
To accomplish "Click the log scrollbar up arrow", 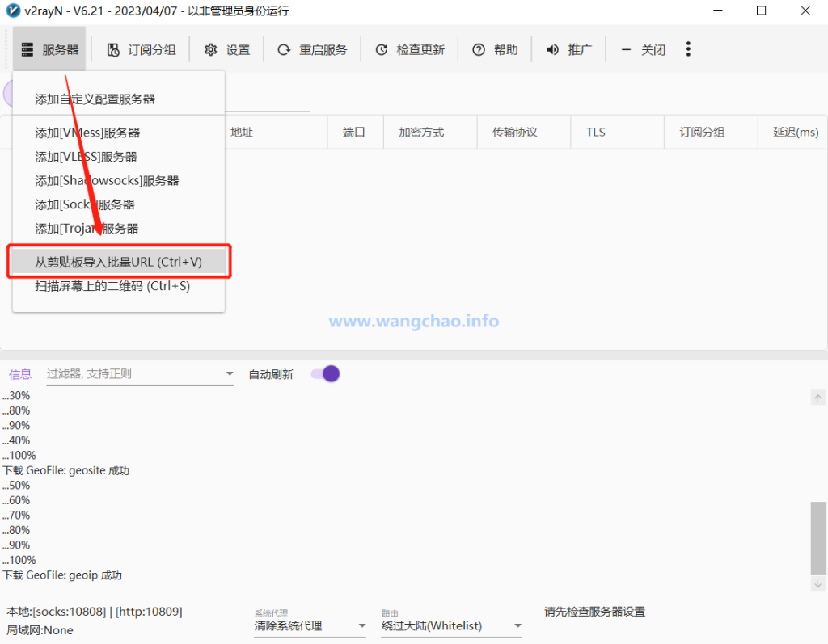I will [817, 398].
